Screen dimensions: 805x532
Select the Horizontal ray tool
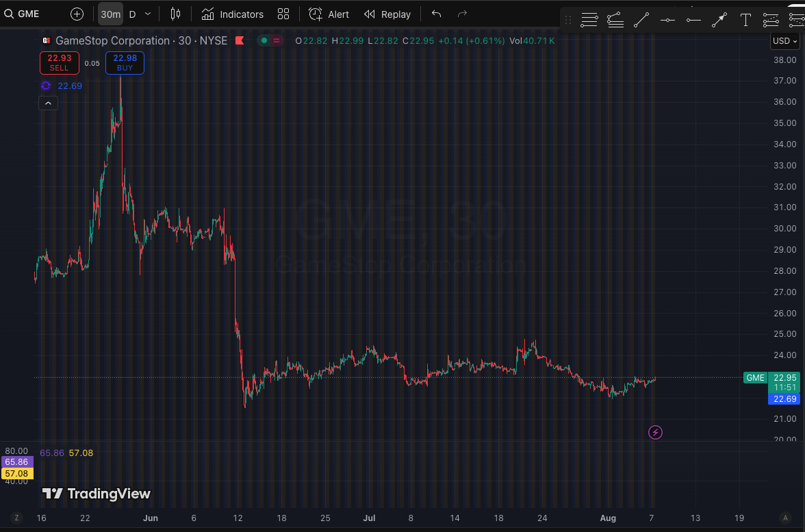(x=693, y=20)
